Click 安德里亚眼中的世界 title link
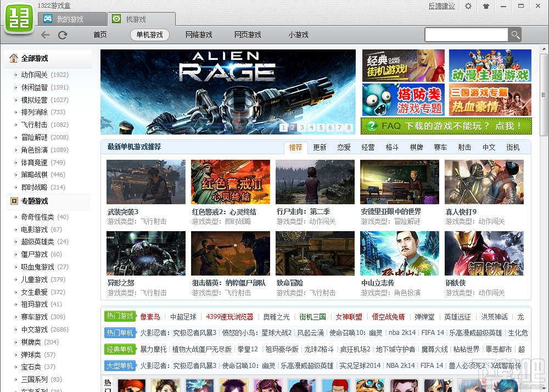This screenshot has width=549, height=392. coord(391,212)
